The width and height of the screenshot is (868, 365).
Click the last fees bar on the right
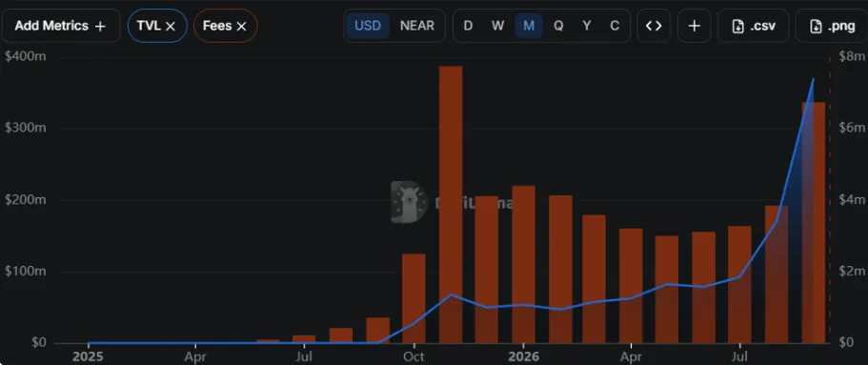[x=813, y=223]
